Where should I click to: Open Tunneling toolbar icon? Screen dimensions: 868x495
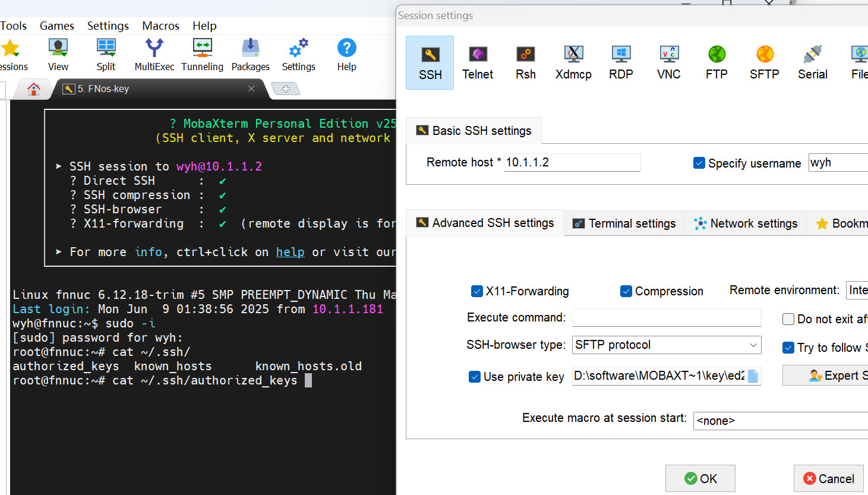(203, 55)
